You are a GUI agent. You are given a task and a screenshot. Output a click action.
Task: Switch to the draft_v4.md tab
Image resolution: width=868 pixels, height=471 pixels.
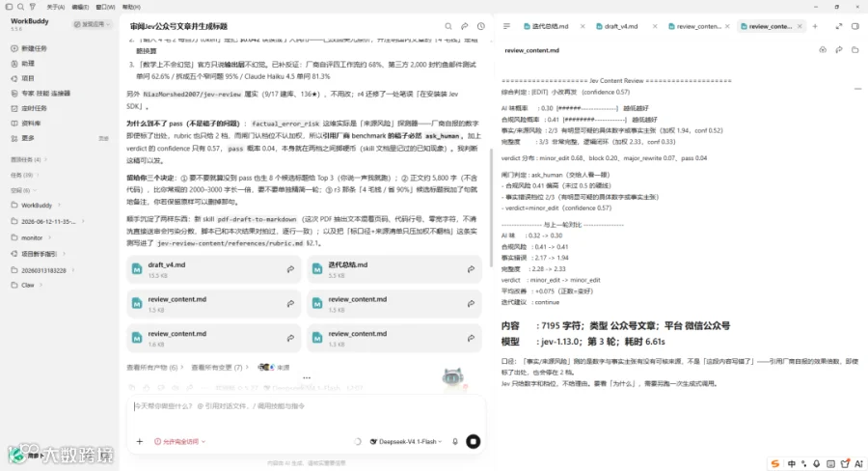(x=617, y=26)
